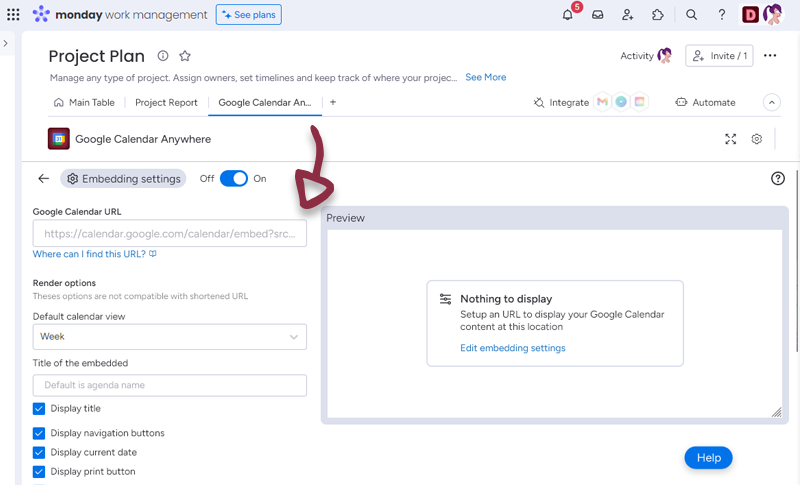This screenshot has height=485, width=800.
Task: Click the Google Calendar URL field
Action: point(169,234)
